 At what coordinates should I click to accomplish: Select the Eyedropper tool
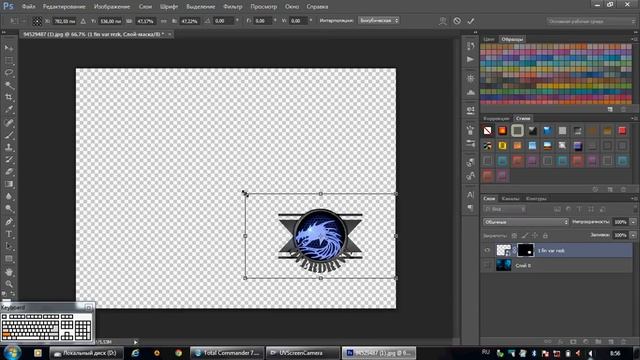[9, 109]
